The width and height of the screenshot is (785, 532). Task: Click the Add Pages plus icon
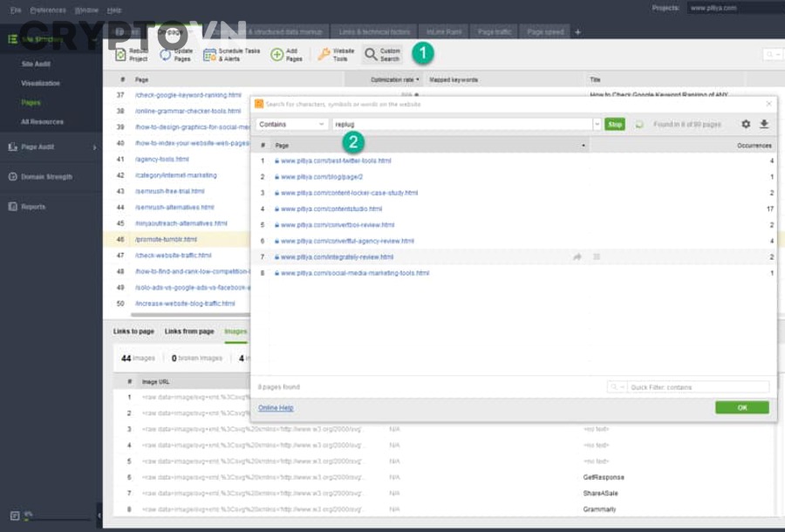[x=276, y=55]
